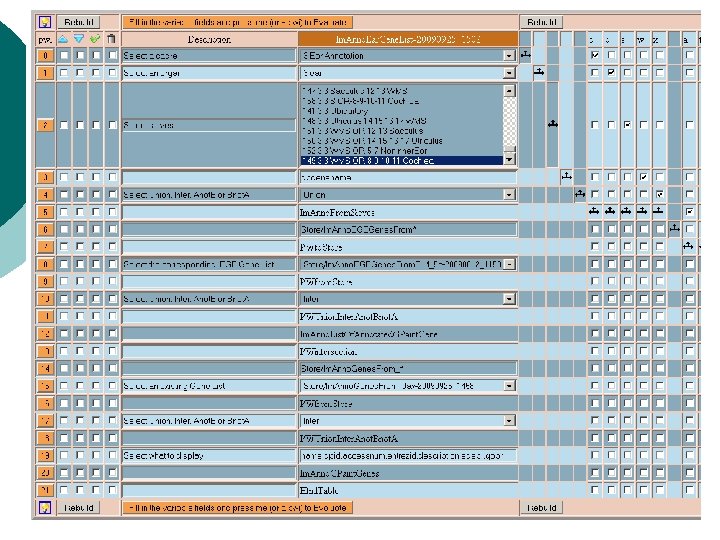Viewport: 720px width, 540px height.
Task: Click the connector icon in row 6 Store row
Action: [x=674, y=228]
